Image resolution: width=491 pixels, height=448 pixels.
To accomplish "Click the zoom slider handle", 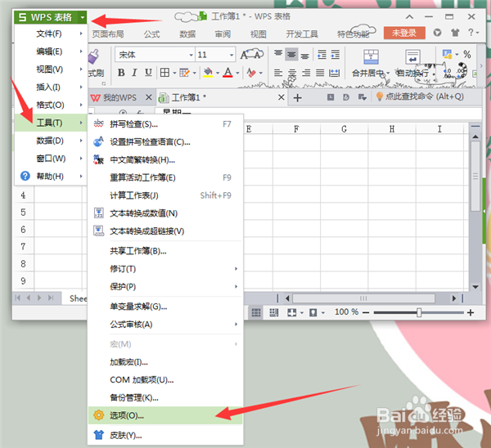I will (419, 312).
